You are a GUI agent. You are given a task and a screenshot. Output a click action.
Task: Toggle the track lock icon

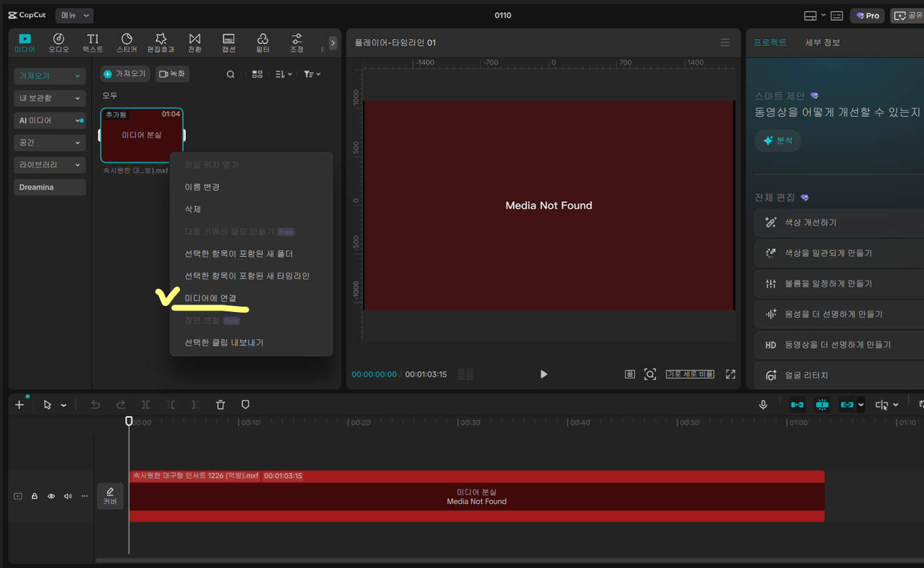tap(35, 496)
